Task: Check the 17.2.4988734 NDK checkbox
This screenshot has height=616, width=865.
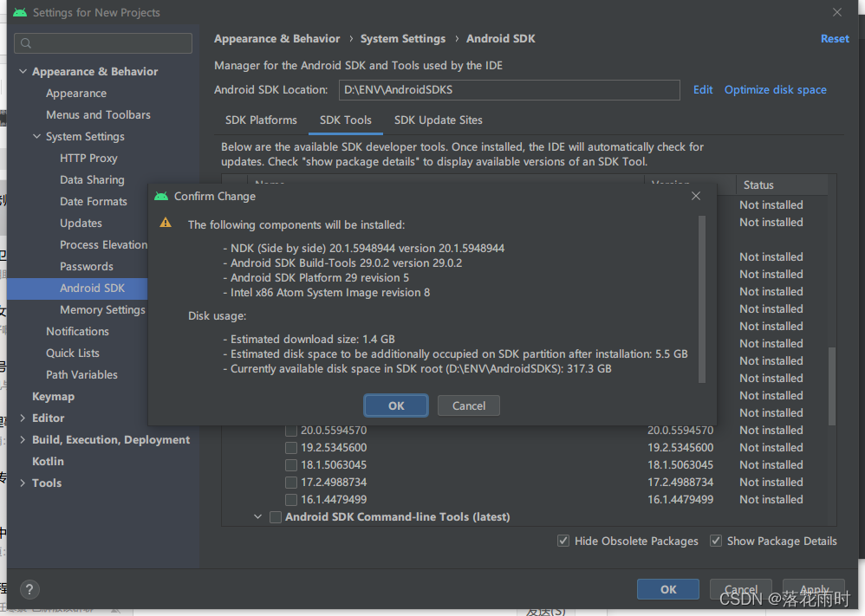Action: click(x=291, y=483)
